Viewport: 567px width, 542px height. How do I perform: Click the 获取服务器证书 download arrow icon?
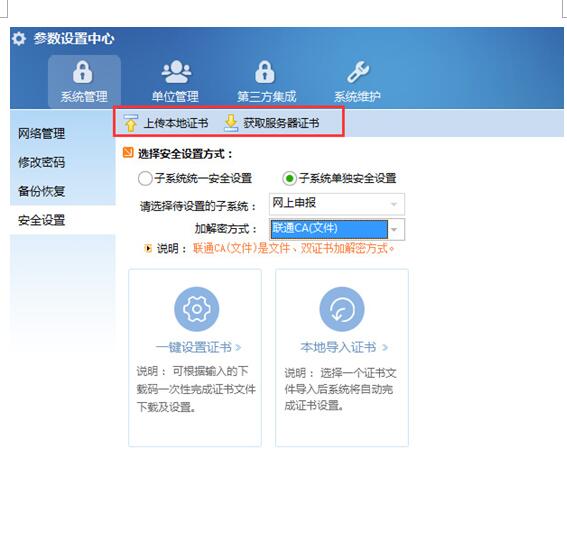click(231, 123)
